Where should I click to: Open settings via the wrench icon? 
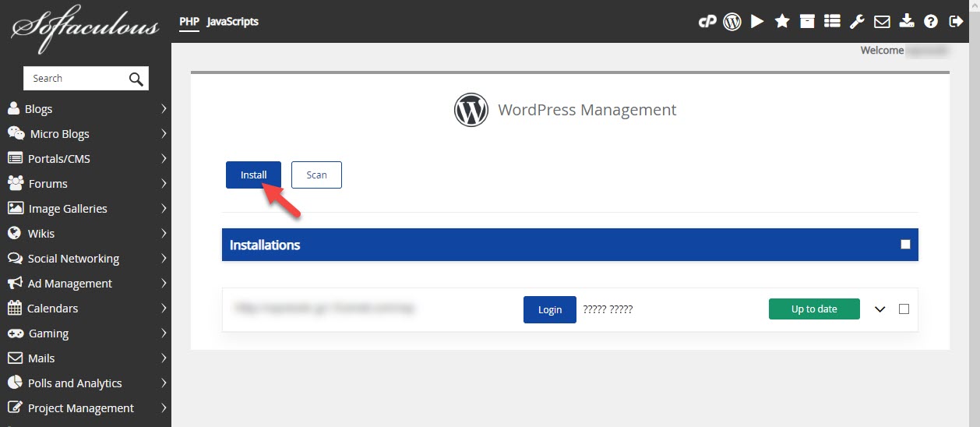(857, 22)
